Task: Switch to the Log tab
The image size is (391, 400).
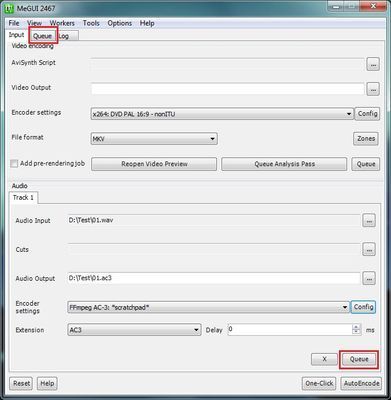Action: (68, 36)
